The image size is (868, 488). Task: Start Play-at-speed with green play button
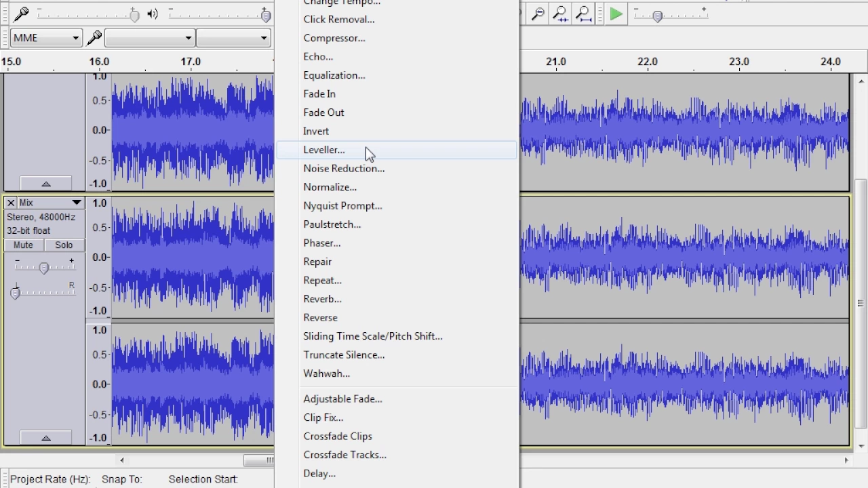(x=616, y=14)
